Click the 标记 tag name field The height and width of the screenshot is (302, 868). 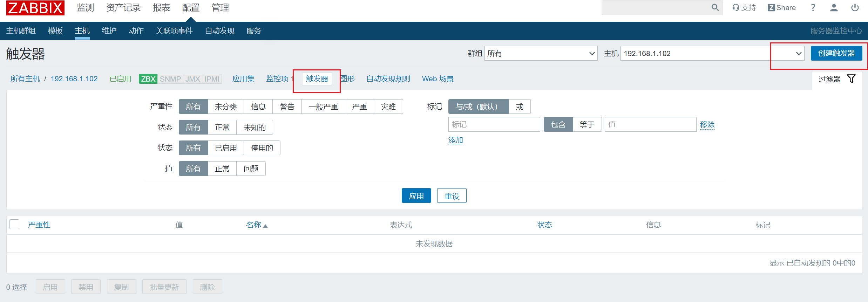point(494,124)
